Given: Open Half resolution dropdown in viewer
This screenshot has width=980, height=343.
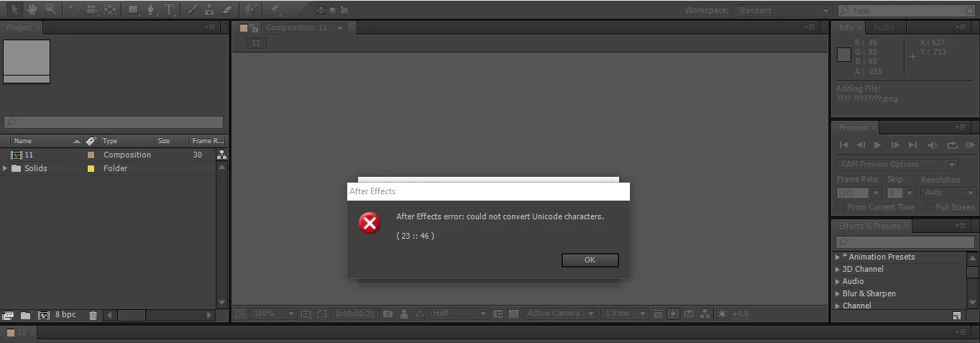Looking at the screenshot, I should pos(459,314).
